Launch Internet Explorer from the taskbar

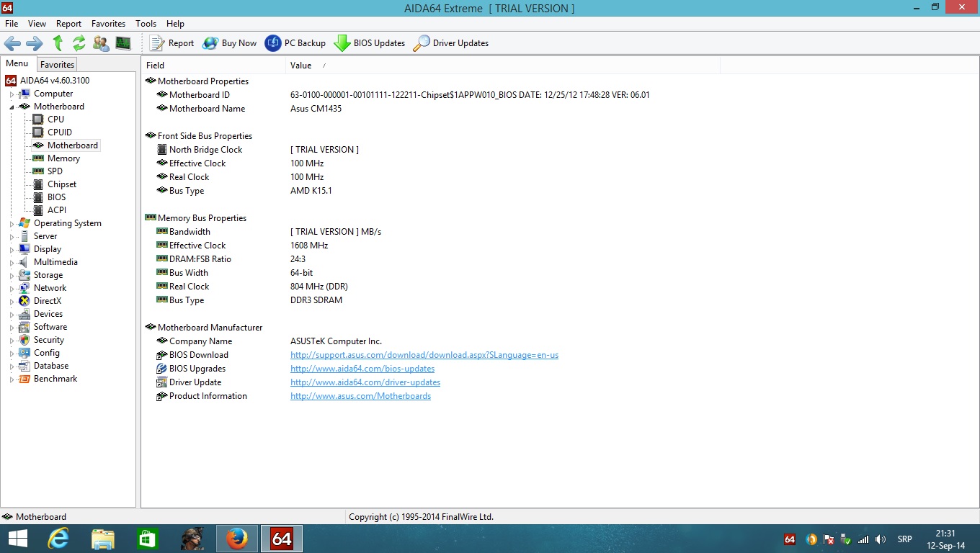click(58, 539)
